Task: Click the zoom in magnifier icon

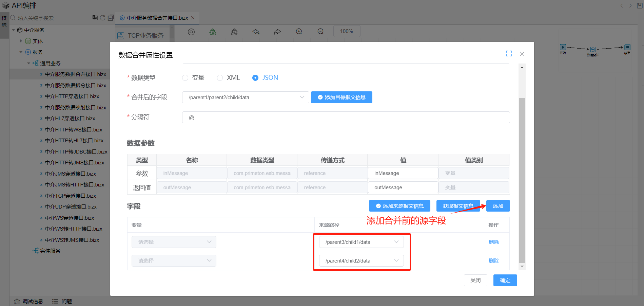Action: [299, 32]
